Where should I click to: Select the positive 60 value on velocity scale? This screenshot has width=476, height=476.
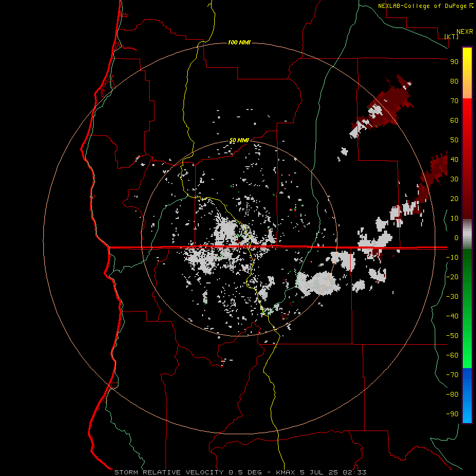click(454, 121)
